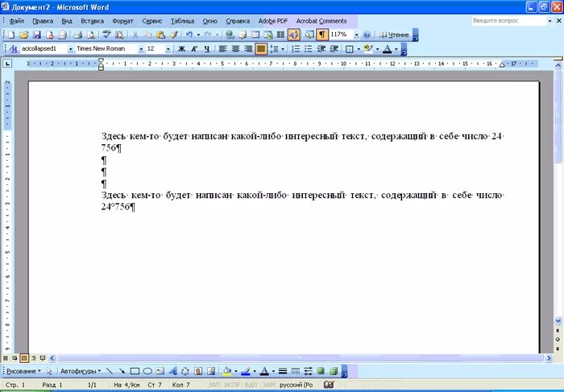Image resolution: width=564 pixels, height=392 pixels.
Task: Paste from the clipboard icon
Action: click(161, 35)
